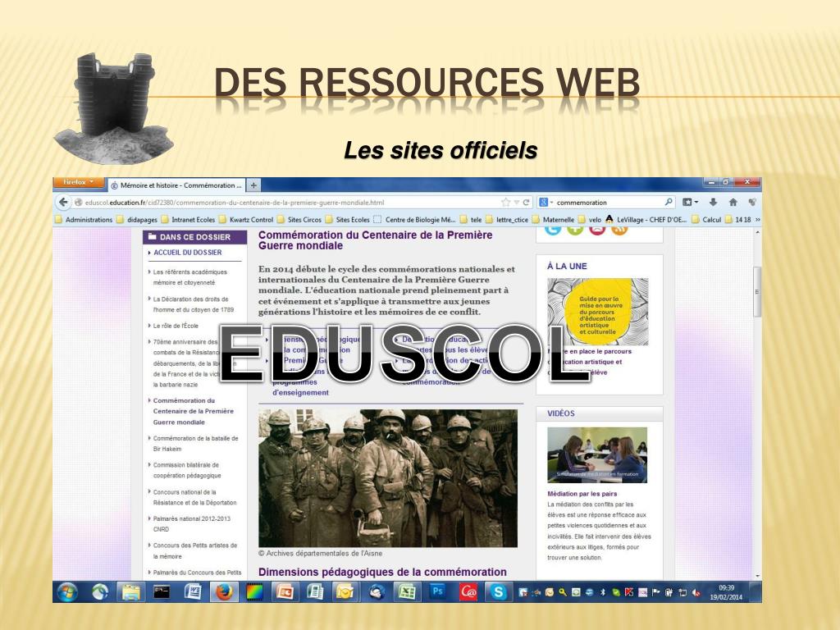Open the Médiation par les pairs link

pos(582,494)
